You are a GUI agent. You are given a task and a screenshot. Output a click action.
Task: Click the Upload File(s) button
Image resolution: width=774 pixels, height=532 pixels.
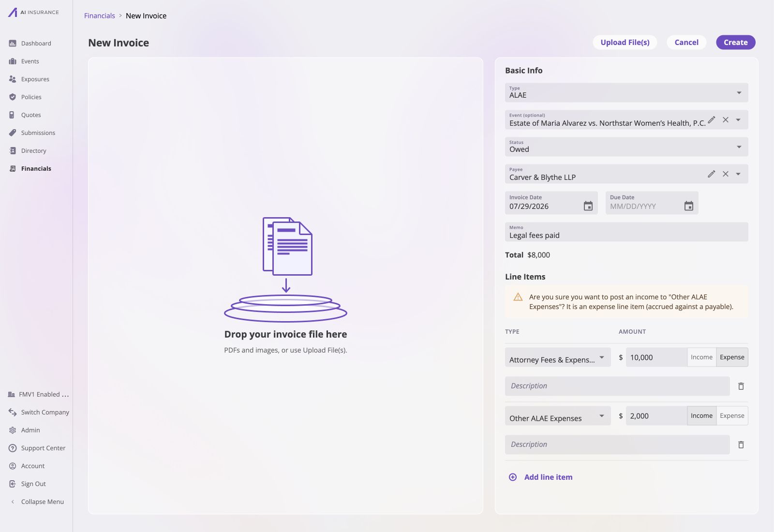click(625, 43)
